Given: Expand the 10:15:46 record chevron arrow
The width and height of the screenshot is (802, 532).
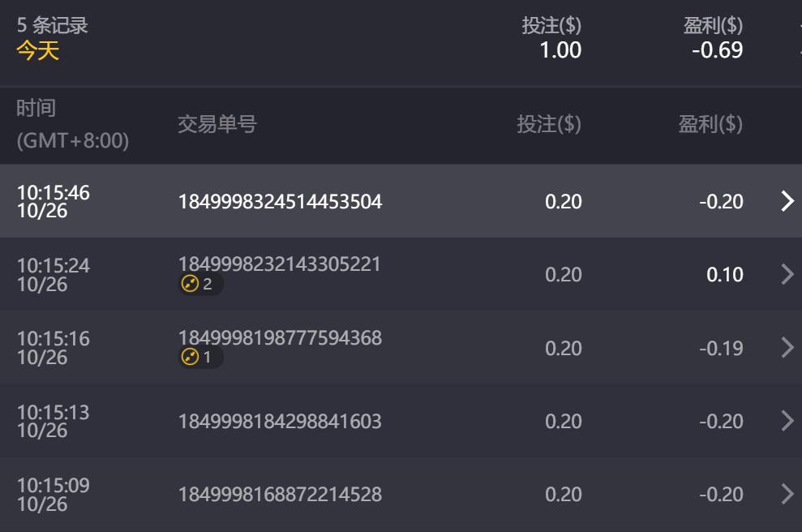Looking at the screenshot, I should pos(787,201).
